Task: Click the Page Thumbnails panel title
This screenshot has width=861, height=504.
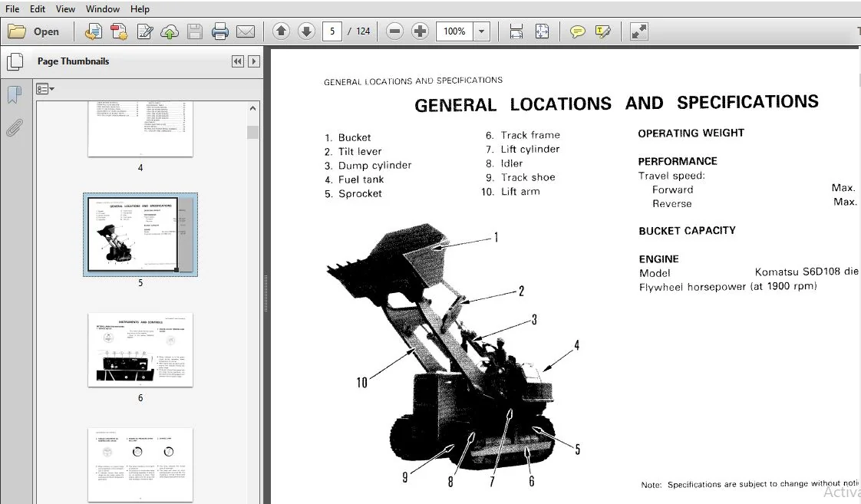Action: pos(73,61)
